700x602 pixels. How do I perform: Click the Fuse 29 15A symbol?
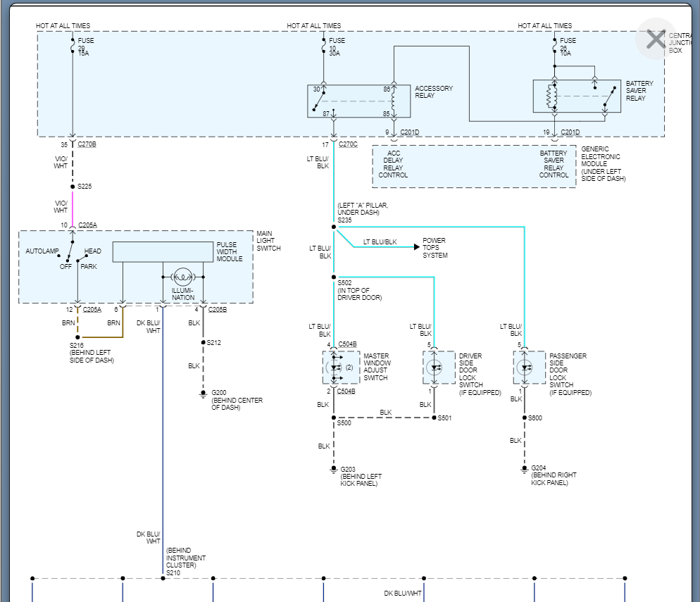[x=73, y=48]
